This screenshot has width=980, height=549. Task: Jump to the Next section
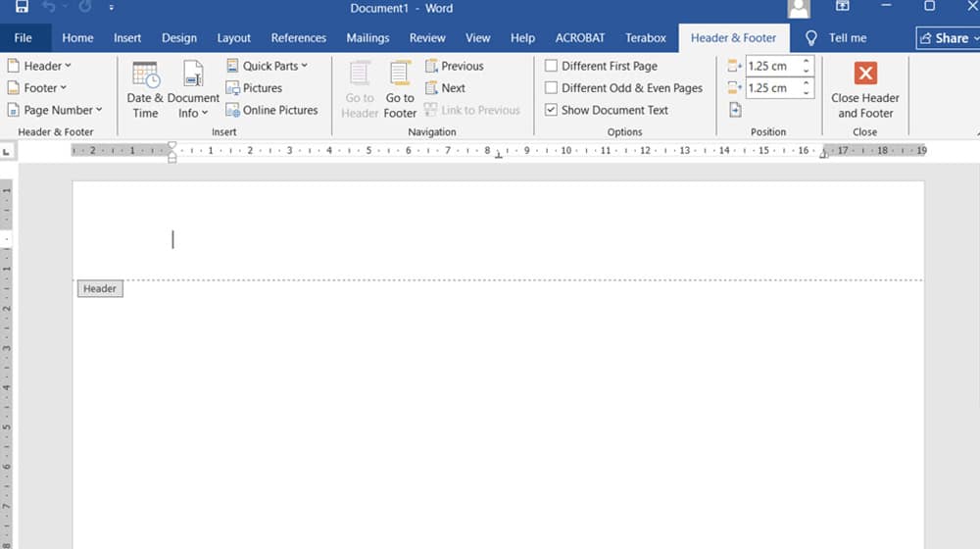[x=445, y=88]
